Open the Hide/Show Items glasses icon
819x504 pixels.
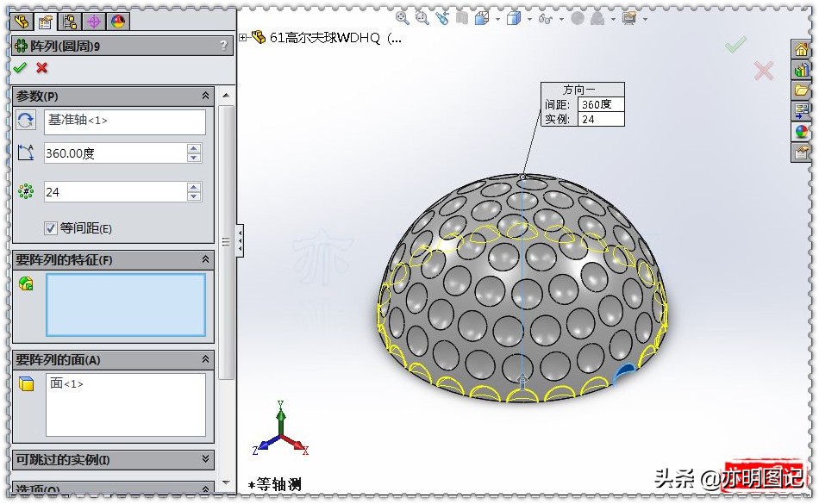point(546,18)
